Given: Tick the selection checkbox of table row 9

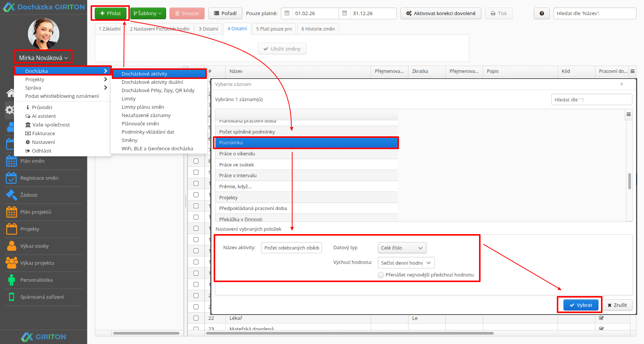Looking at the screenshot, I should point(196,172).
